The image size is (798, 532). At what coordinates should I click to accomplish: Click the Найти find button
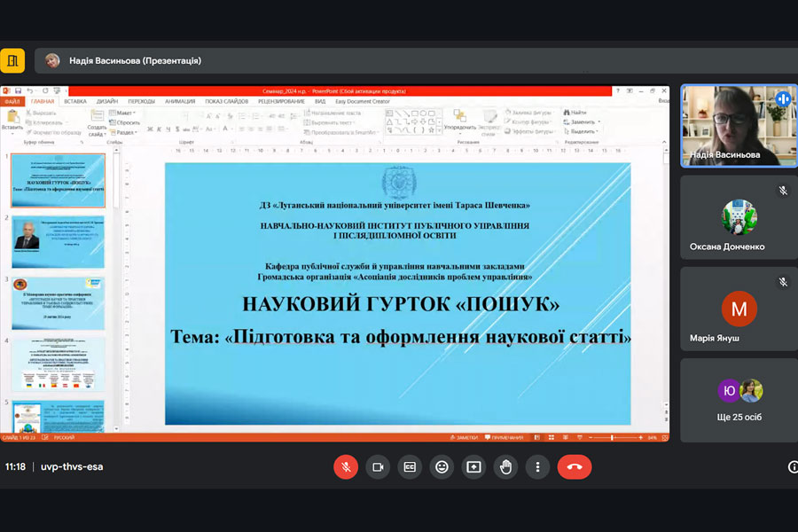pos(577,113)
